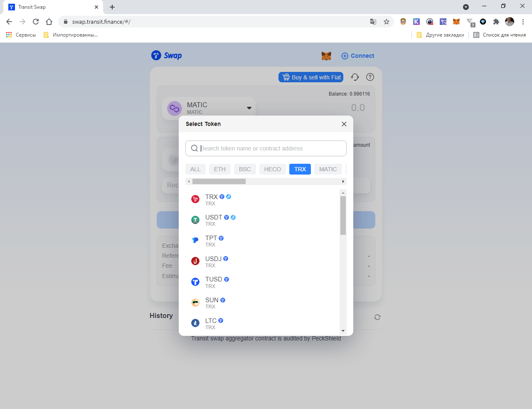Go back with browser back arrow
This screenshot has width=532, height=409.
(9, 22)
